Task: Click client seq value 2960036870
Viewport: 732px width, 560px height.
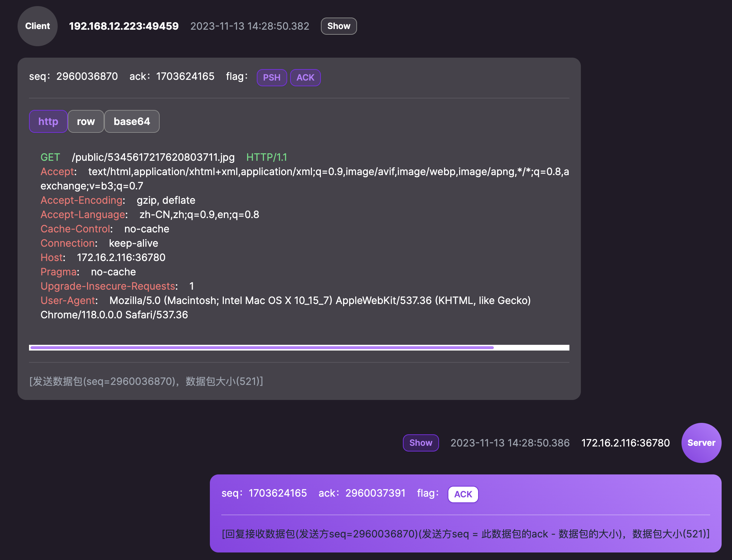Action: coord(87,76)
